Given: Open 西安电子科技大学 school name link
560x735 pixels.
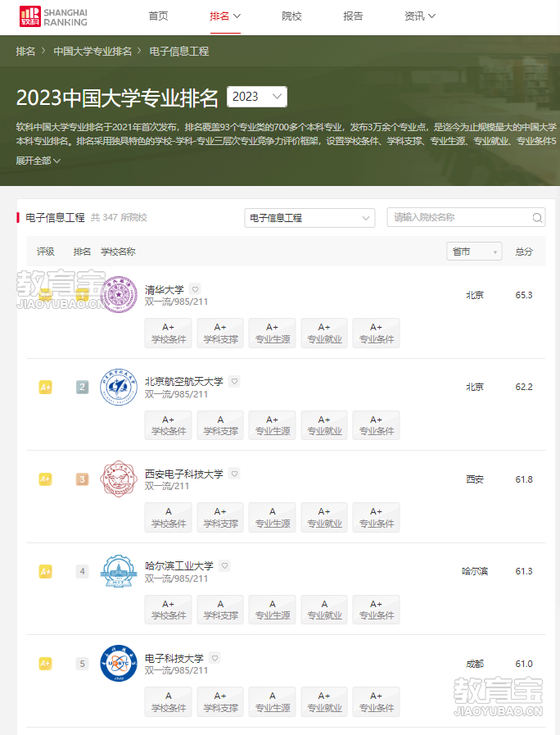Looking at the screenshot, I should [184, 474].
